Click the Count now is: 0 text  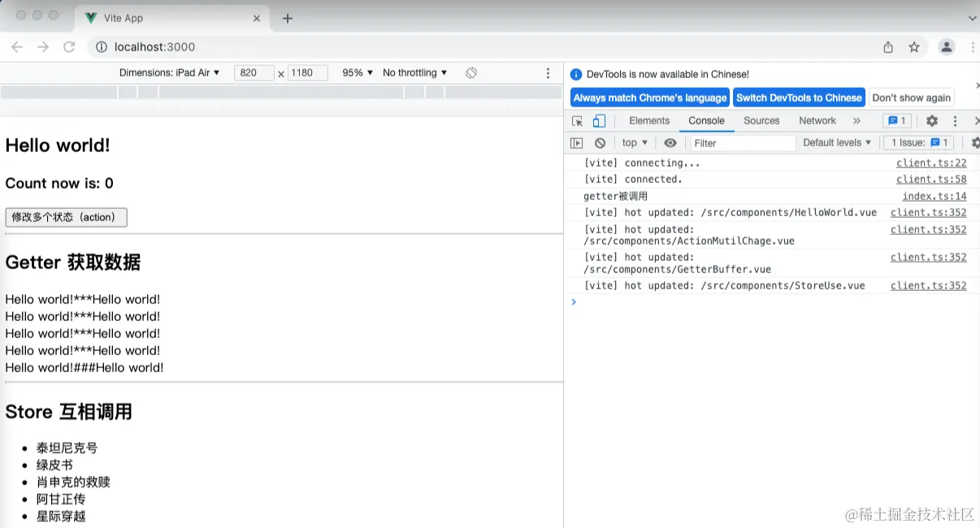tap(59, 184)
